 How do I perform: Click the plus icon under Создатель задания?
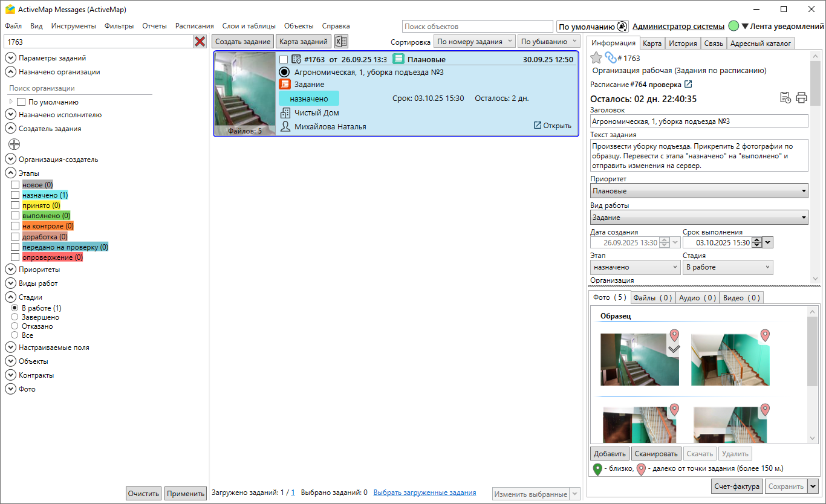14,144
